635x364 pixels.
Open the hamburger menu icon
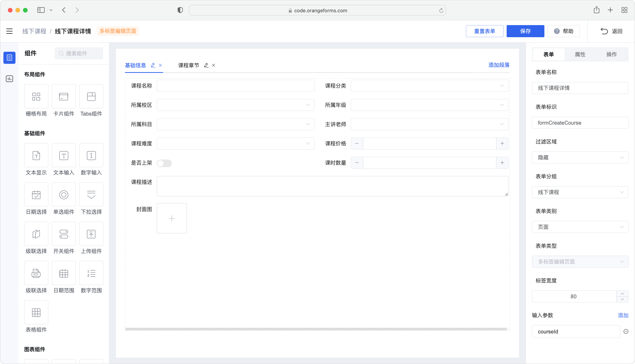click(9, 31)
